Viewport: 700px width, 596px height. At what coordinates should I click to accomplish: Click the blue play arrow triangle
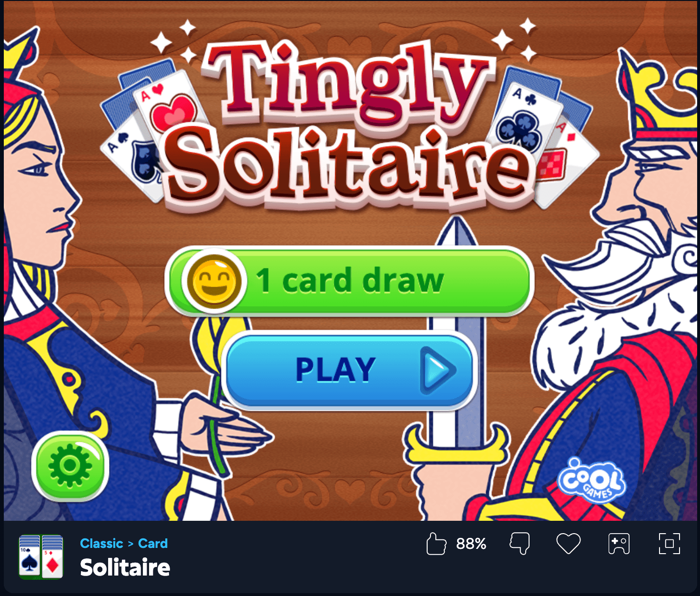[x=438, y=370]
